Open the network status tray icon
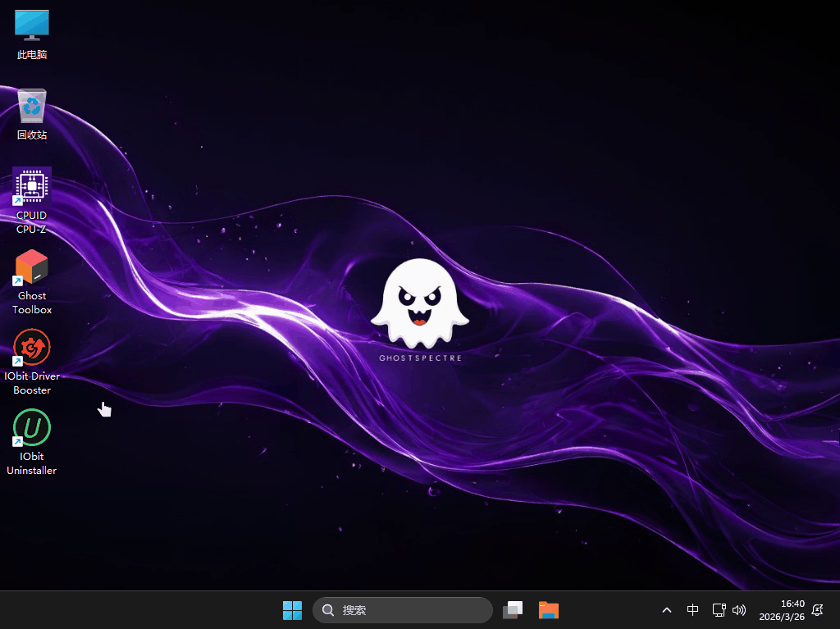This screenshot has height=629, width=840. tap(719, 610)
